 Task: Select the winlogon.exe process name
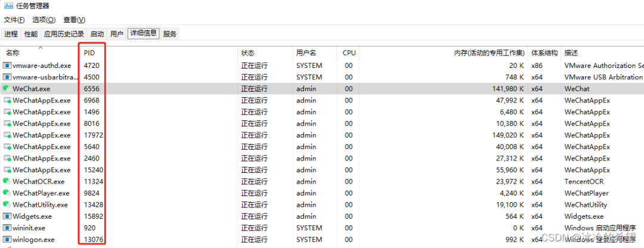(x=33, y=240)
